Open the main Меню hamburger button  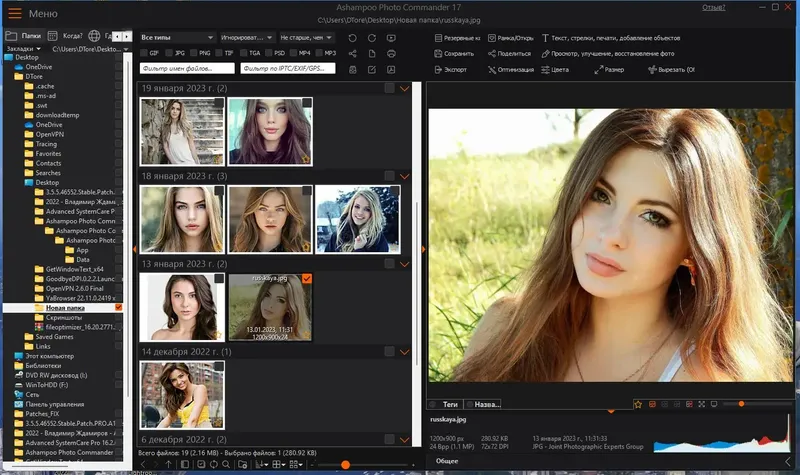(13, 13)
